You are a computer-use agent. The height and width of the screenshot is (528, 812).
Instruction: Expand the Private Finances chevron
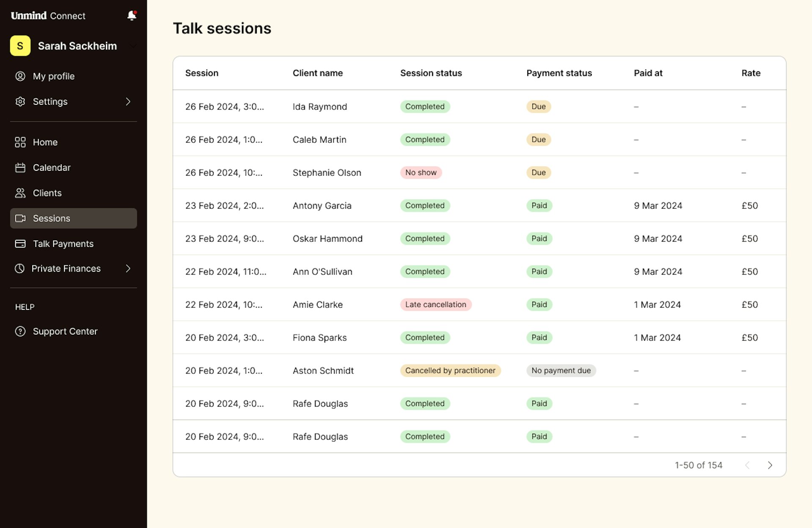[128, 269]
